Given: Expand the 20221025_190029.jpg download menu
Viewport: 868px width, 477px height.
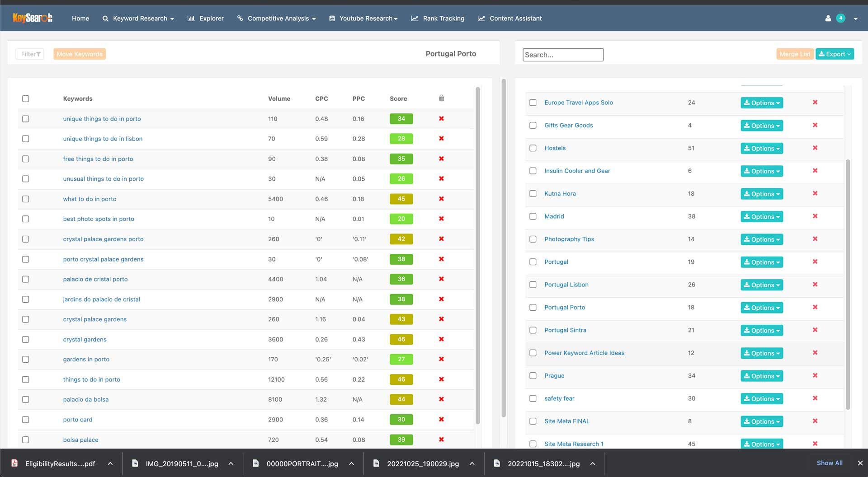Looking at the screenshot, I should [472, 463].
